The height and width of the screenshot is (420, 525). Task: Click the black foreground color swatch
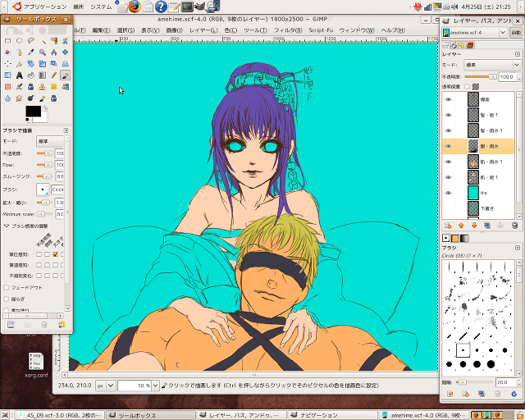click(33, 112)
